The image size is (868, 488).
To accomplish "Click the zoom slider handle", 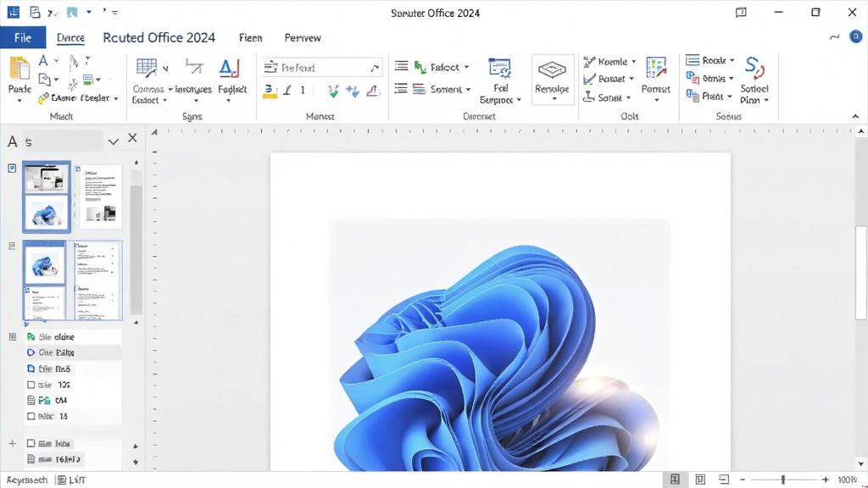I will (x=782, y=480).
